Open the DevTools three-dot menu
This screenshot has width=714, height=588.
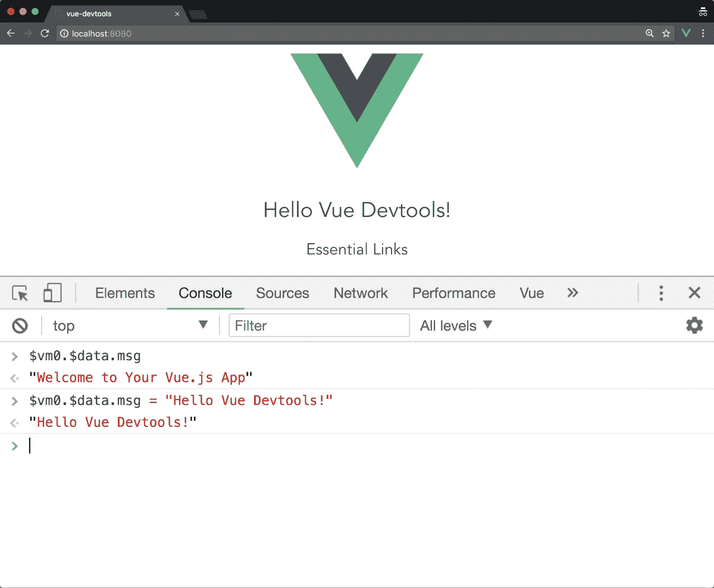[x=661, y=293]
